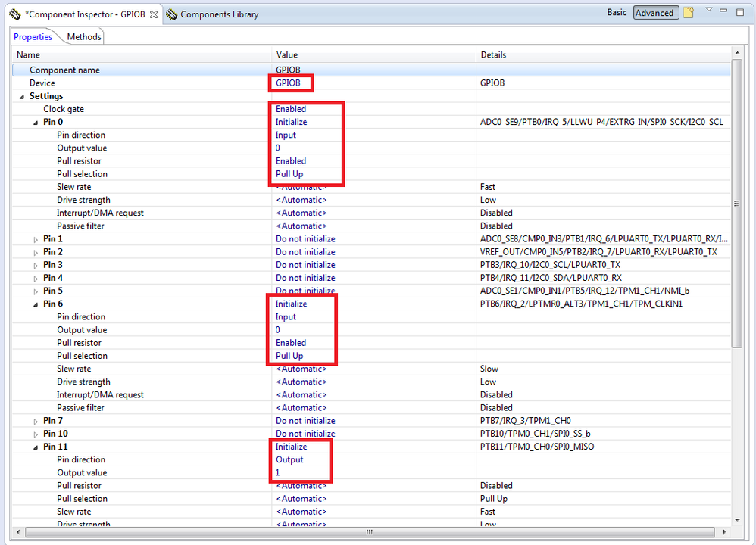The image size is (756, 545).
Task: Open the Methods tab
Action: [84, 36]
